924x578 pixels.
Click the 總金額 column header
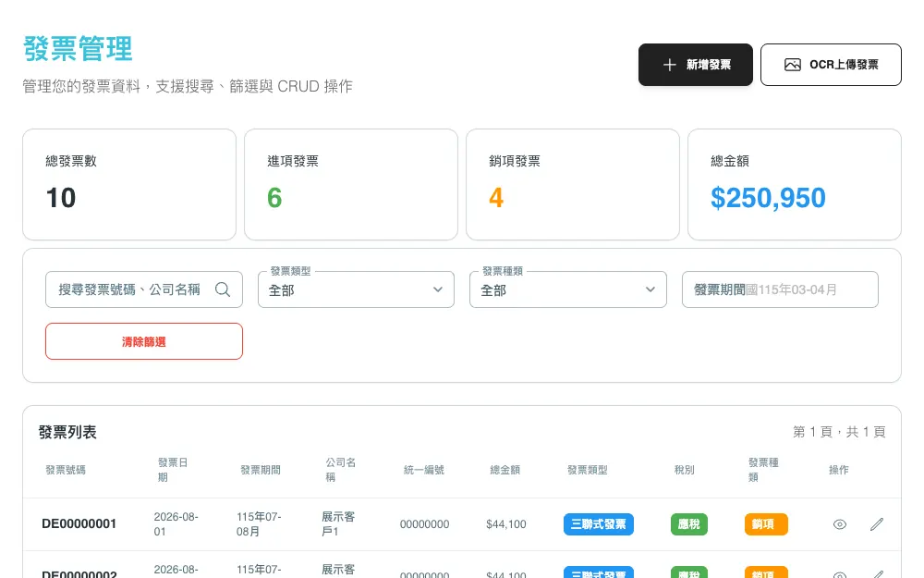point(505,470)
